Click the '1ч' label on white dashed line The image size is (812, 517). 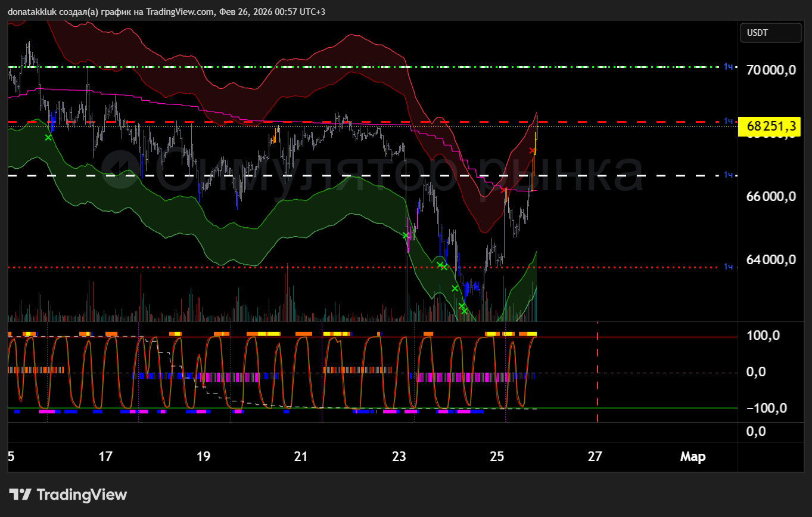[728, 175]
